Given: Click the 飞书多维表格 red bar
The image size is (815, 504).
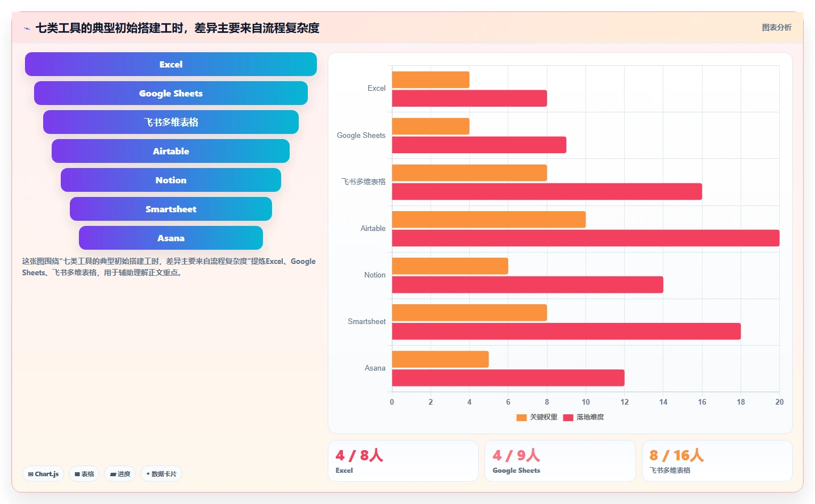Looking at the screenshot, I should 547,191.
